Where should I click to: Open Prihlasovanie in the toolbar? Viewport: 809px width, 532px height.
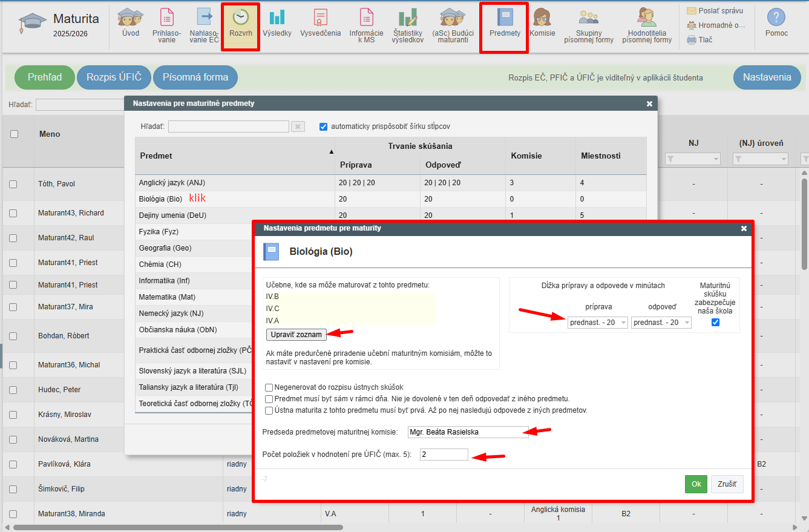pyautogui.click(x=166, y=25)
